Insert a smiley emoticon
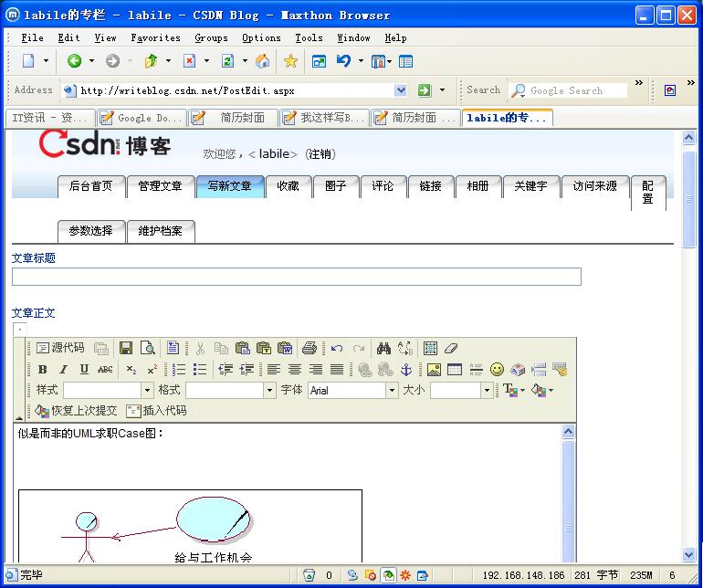This screenshot has height=588, width=703. click(497, 370)
